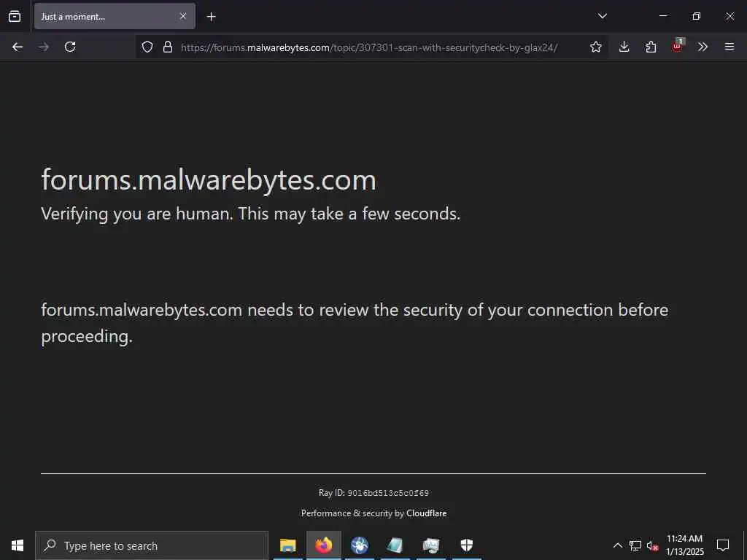Close the 'Just a moment...' tab
Image resolution: width=747 pixels, height=560 pixels.
[x=183, y=16]
